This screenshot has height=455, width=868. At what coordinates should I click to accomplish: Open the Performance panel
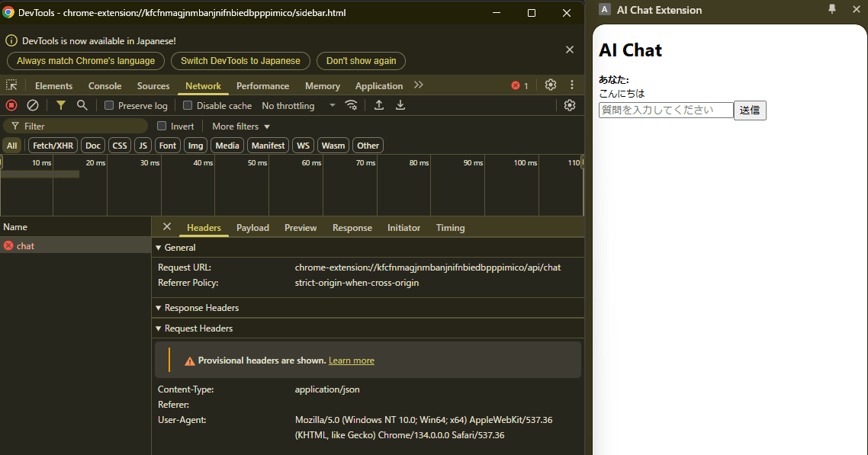point(262,85)
